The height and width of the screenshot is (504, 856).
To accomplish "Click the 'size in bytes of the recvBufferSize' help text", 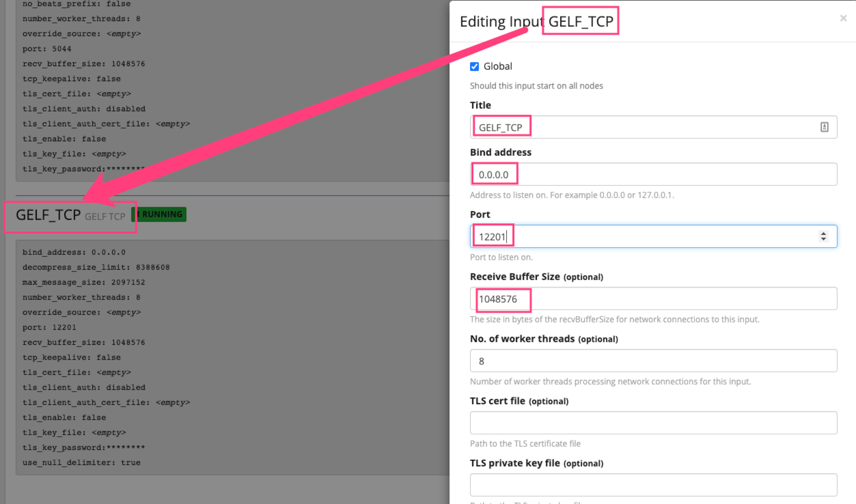I will tap(615, 319).
